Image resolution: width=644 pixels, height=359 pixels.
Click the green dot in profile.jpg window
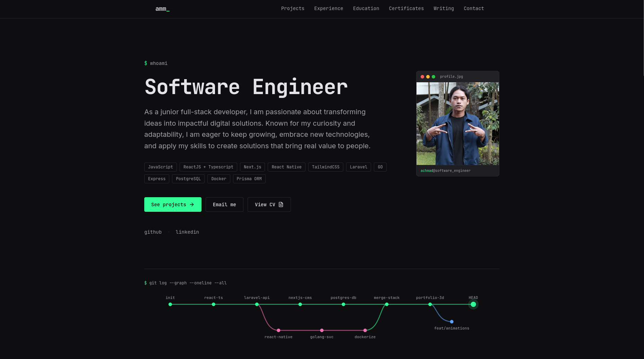tap(433, 77)
